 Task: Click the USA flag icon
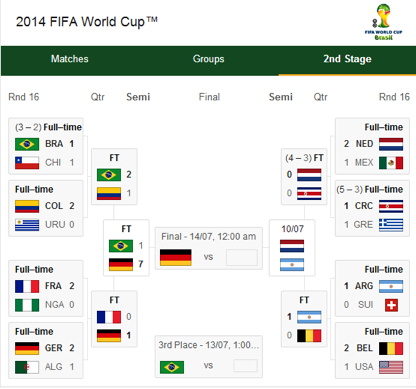click(x=391, y=367)
